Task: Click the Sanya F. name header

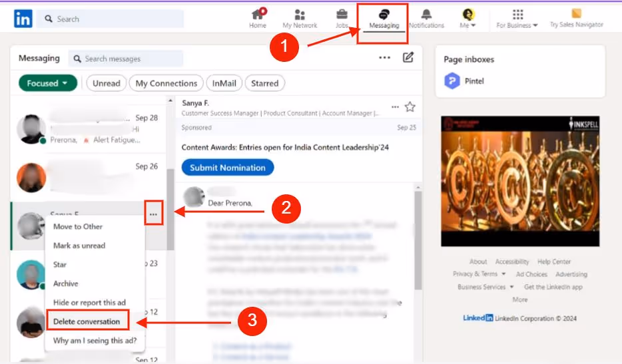Action: [195, 103]
